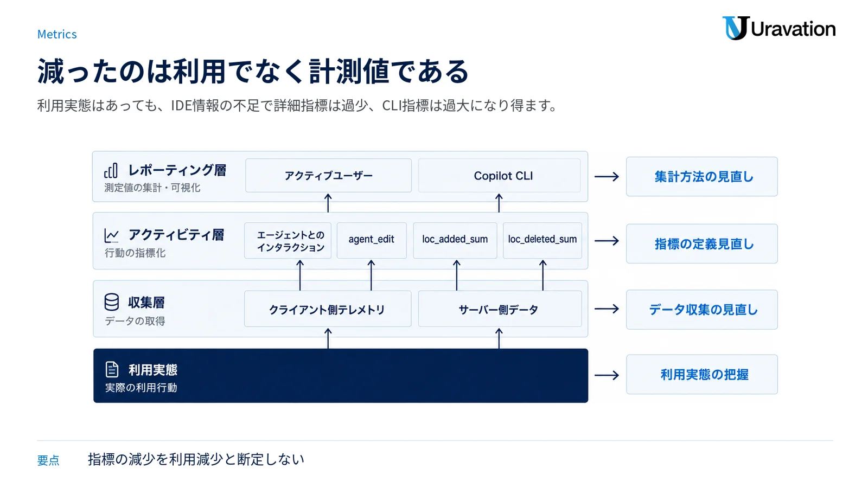Click the エージェントとのインタラクション box

click(x=288, y=241)
